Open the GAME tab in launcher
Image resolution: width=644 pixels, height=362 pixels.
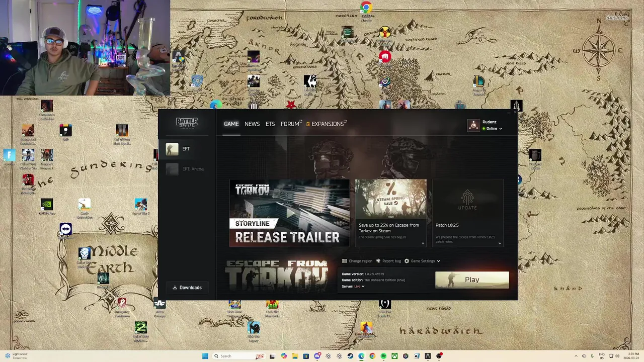(x=231, y=124)
